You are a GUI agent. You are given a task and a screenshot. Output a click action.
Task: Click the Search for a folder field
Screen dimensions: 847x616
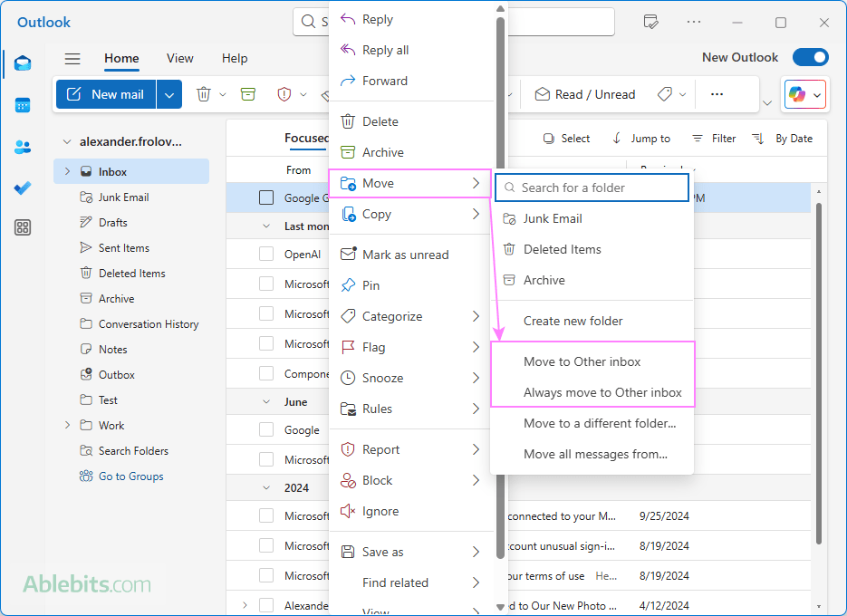592,188
